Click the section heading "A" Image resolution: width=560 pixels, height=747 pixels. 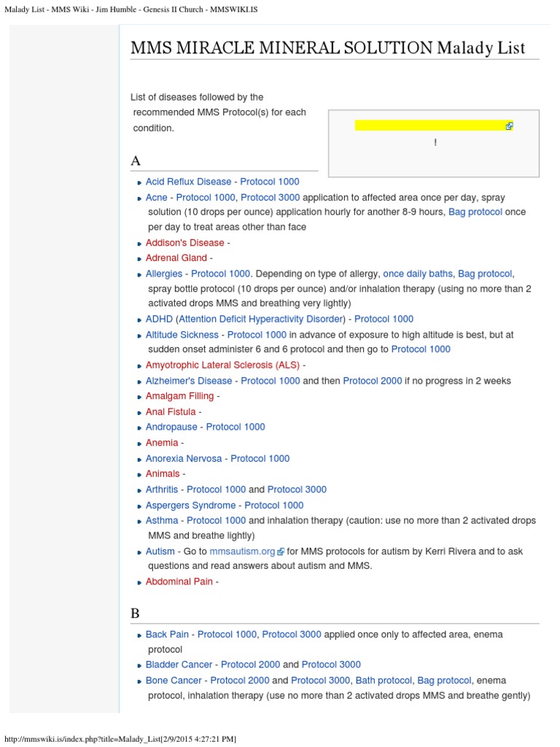click(x=136, y=160)
